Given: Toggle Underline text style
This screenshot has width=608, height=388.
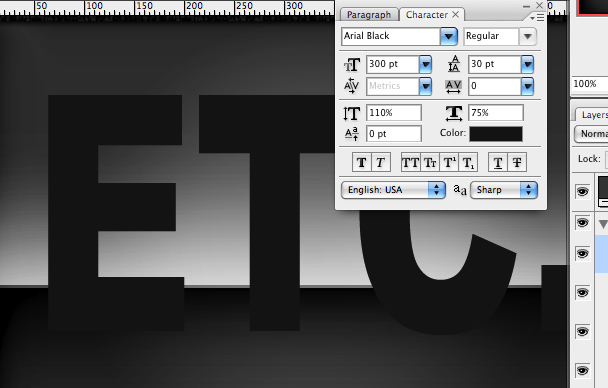Looking at the screenshot, I should pos(498,162).
